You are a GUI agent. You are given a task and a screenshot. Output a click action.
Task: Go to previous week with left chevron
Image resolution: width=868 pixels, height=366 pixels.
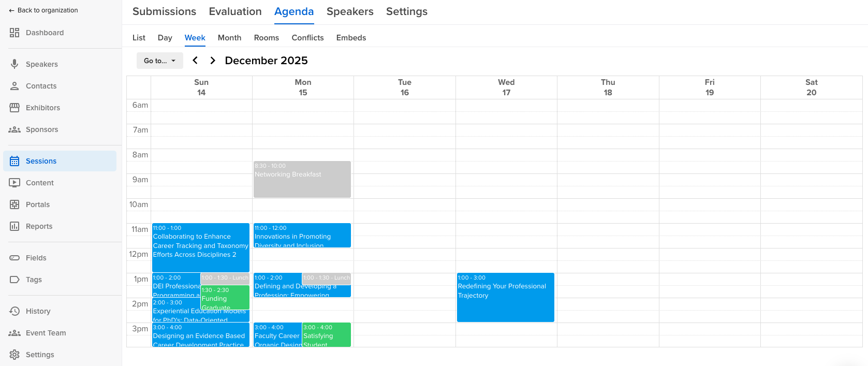coord(195,61)
